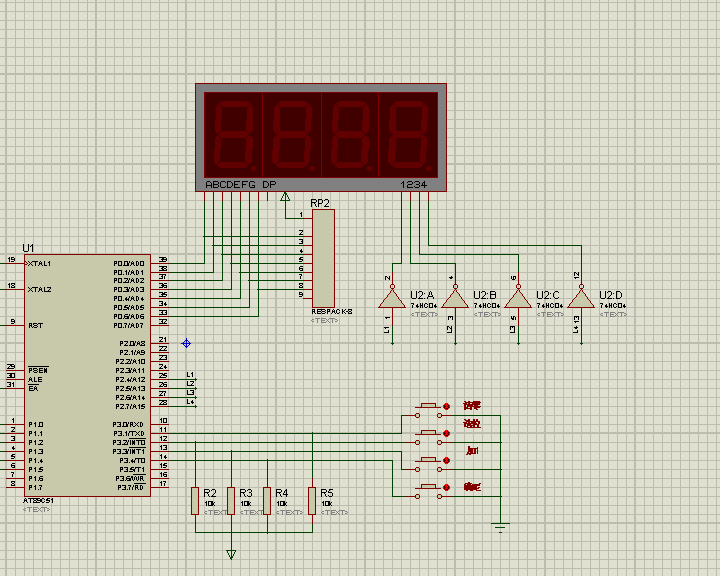Click the L4 terminal label below U2:D
This screenshot has height=576, width=720.
coord(575,329)
